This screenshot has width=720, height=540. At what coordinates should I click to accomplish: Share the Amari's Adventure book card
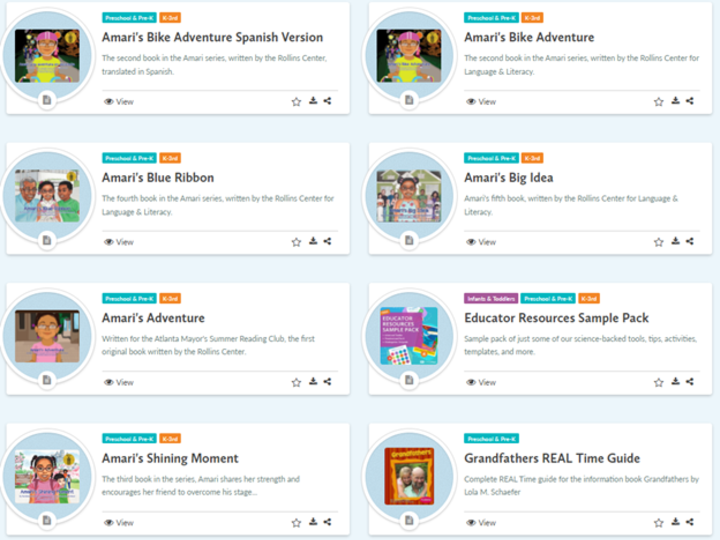pos(327,382)
